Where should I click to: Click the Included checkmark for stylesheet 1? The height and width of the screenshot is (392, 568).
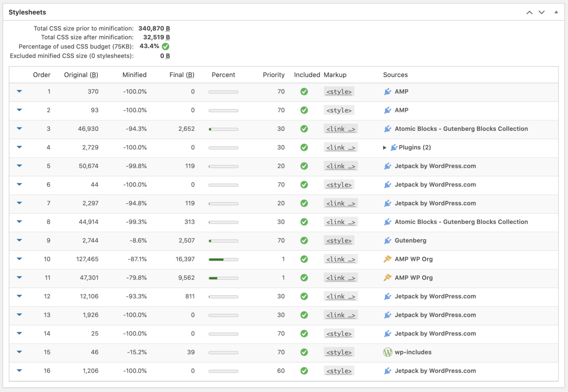pos(304,92)
